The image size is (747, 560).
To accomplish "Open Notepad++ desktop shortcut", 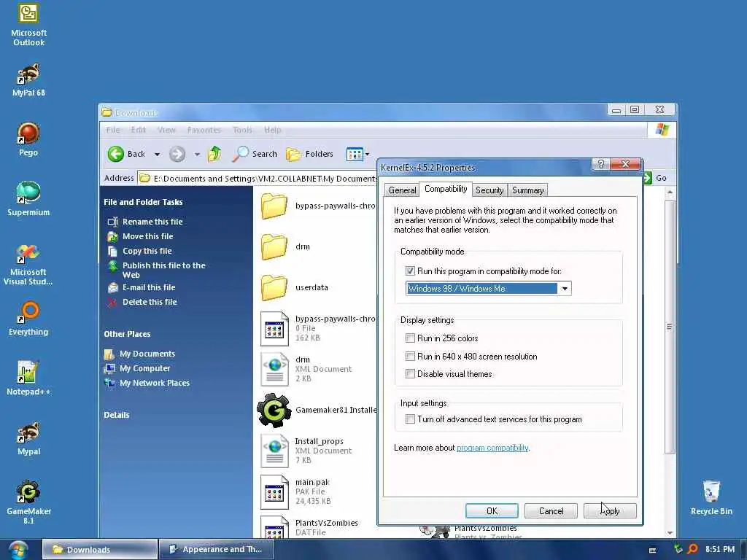I will tap(28, 378).
